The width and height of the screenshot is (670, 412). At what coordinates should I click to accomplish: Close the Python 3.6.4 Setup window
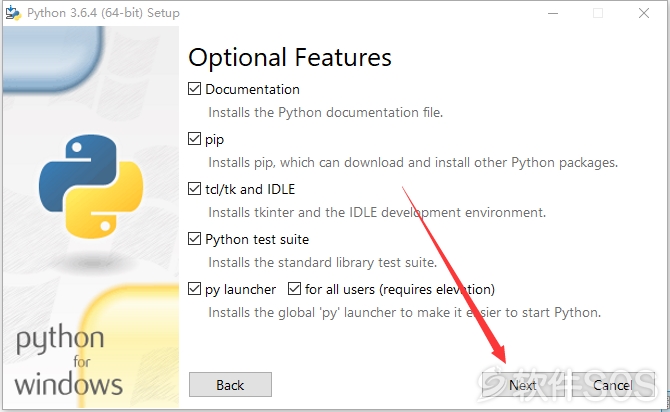click(644, 13)
